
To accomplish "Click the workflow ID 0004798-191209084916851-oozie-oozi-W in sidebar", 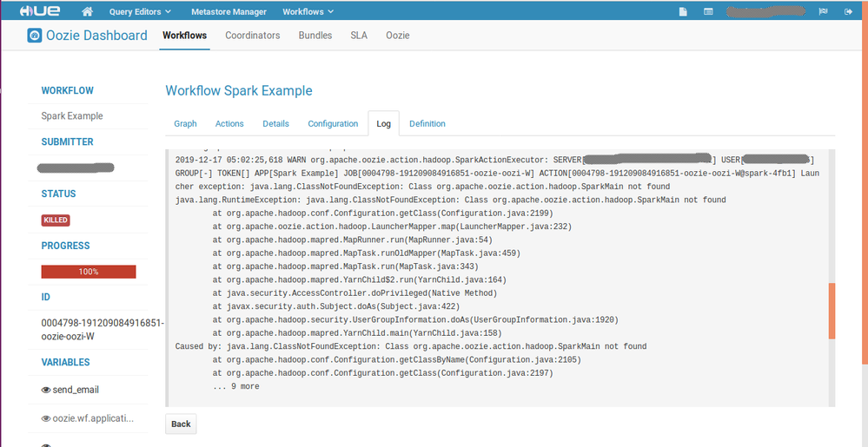I will 103,330.
